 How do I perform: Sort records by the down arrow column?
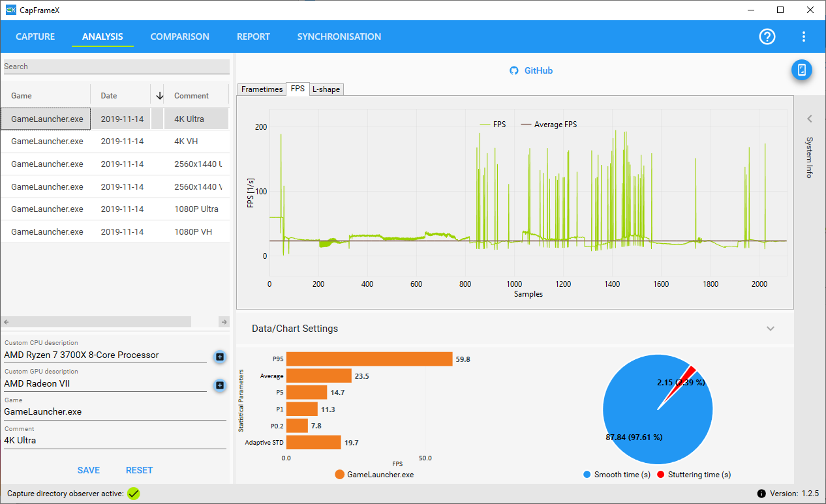(x=160, y=96)
